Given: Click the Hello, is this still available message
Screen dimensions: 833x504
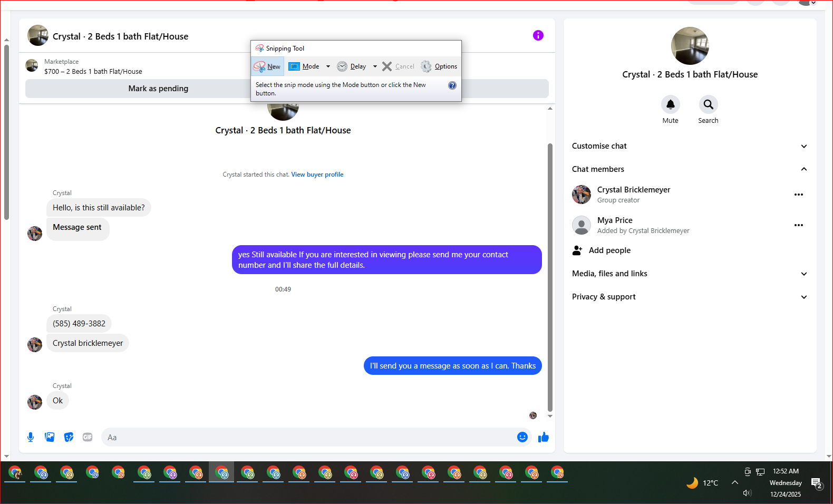Looking at the screenshot, I should pyautogui.click(x=99, y=208).
